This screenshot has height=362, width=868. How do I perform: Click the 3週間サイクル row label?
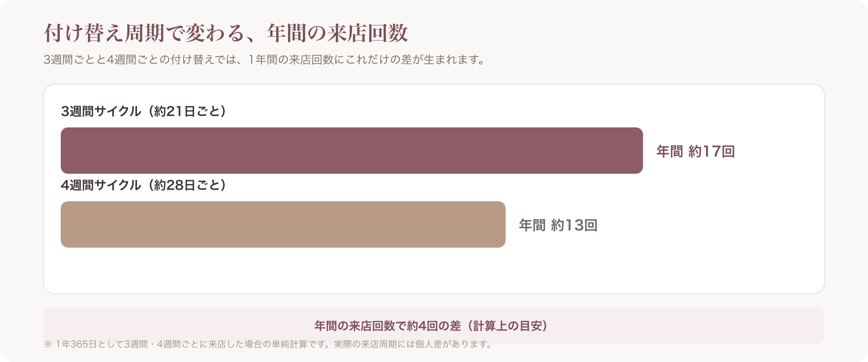pyautogui.click(x=101, y=111)
